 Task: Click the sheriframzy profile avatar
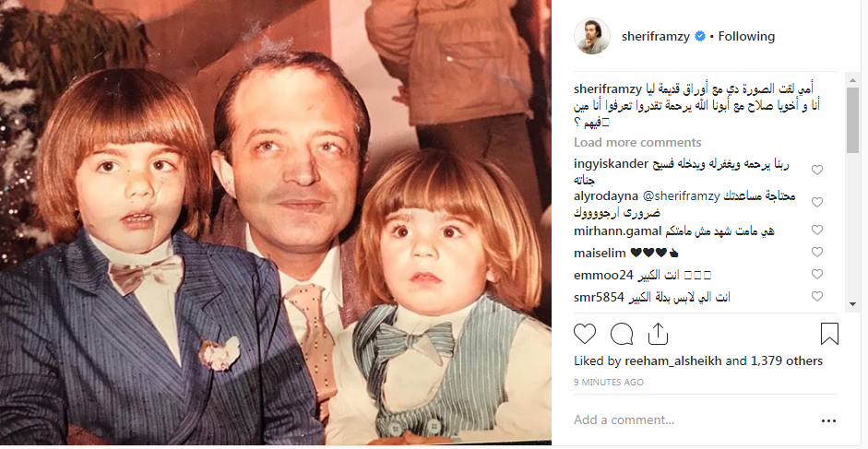coord(592,36)
